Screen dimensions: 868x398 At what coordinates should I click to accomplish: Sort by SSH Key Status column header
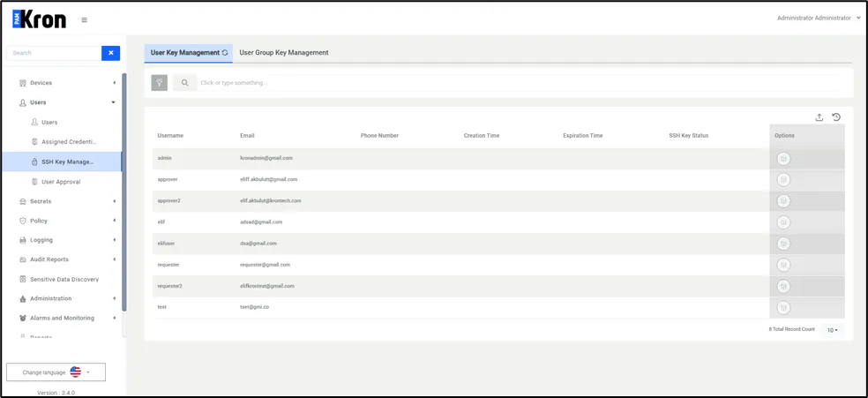coord(689,136)
